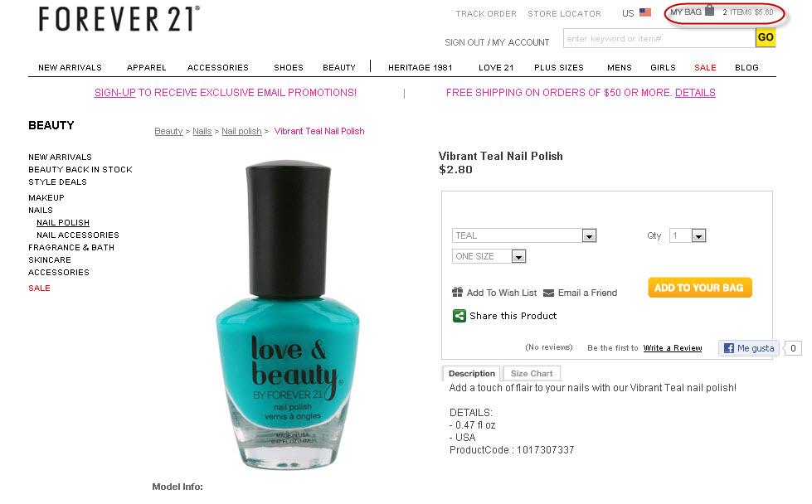Click the envelope icon for Email a Friend
812x504 pixels.
pos(548,293)
